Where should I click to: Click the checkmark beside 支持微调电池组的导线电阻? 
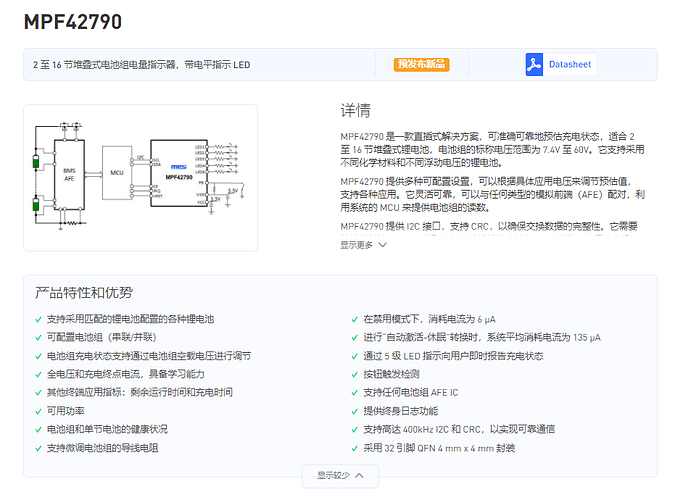(38, 448)
